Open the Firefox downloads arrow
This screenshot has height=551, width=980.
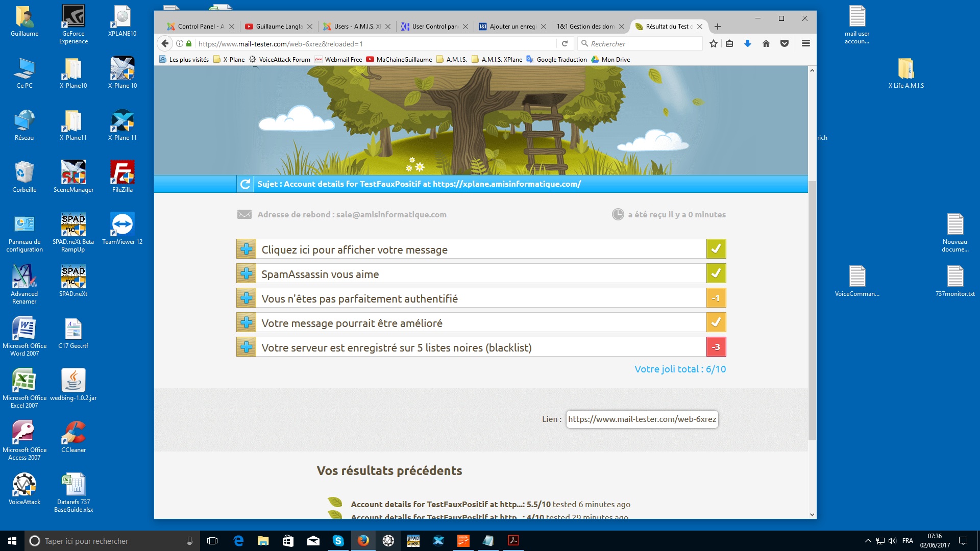(x=747, y=44)
